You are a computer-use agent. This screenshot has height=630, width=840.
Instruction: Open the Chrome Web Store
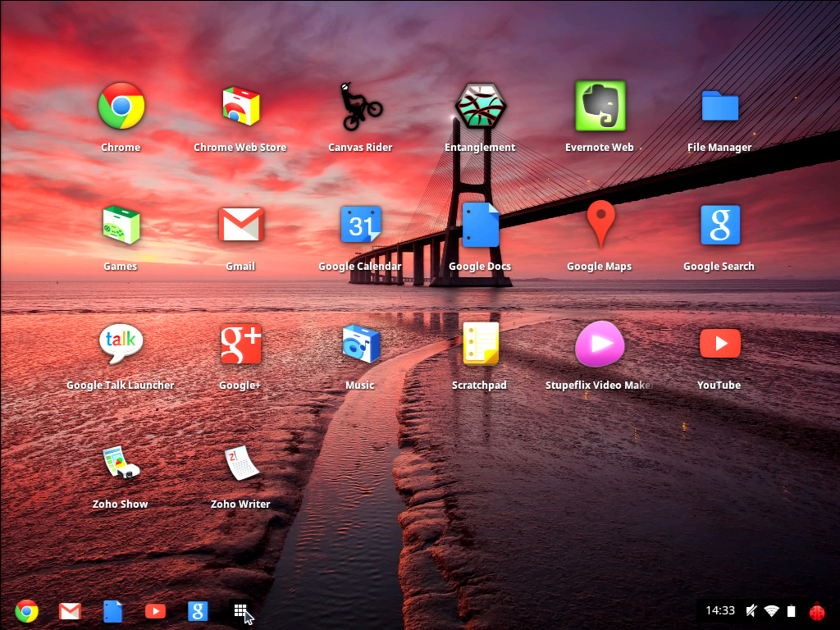(240, 107)
